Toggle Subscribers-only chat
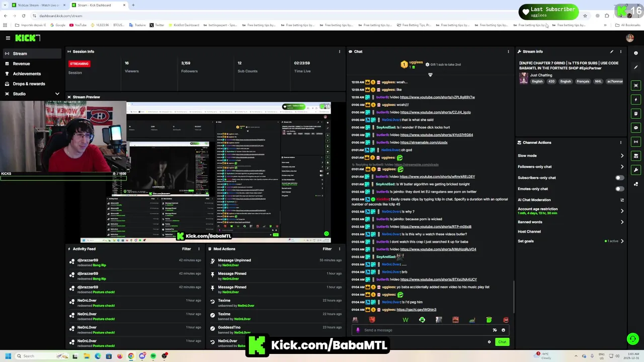The image size is (644, 362). (x=619, y=177)
